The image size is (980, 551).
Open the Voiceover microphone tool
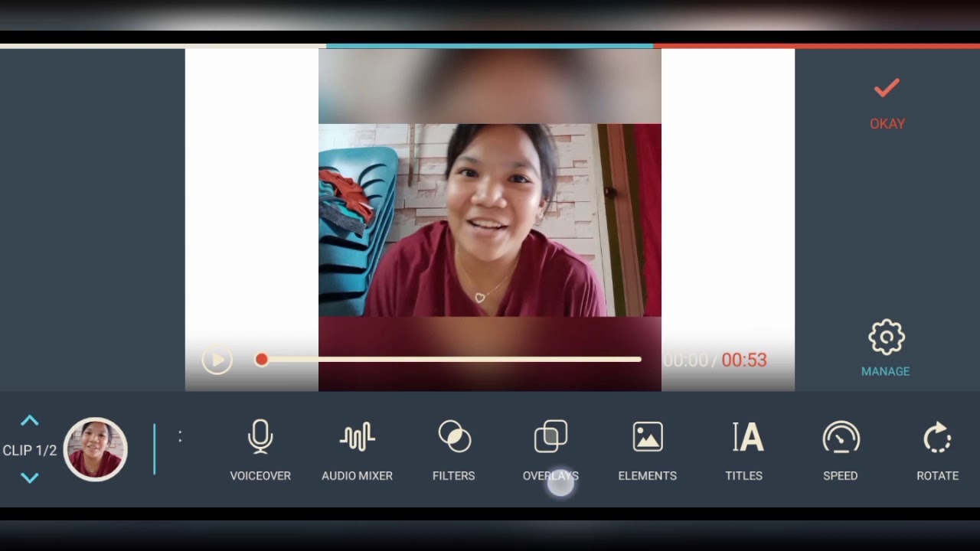[260, 451]
